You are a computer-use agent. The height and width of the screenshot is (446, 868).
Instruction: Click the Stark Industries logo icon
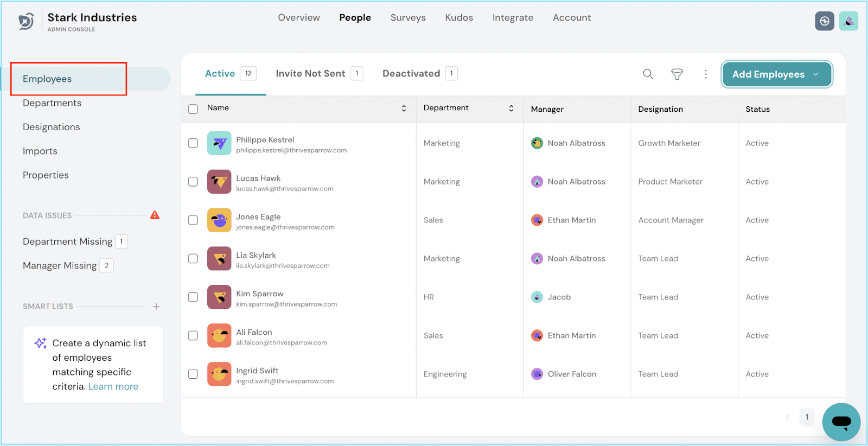26,22
